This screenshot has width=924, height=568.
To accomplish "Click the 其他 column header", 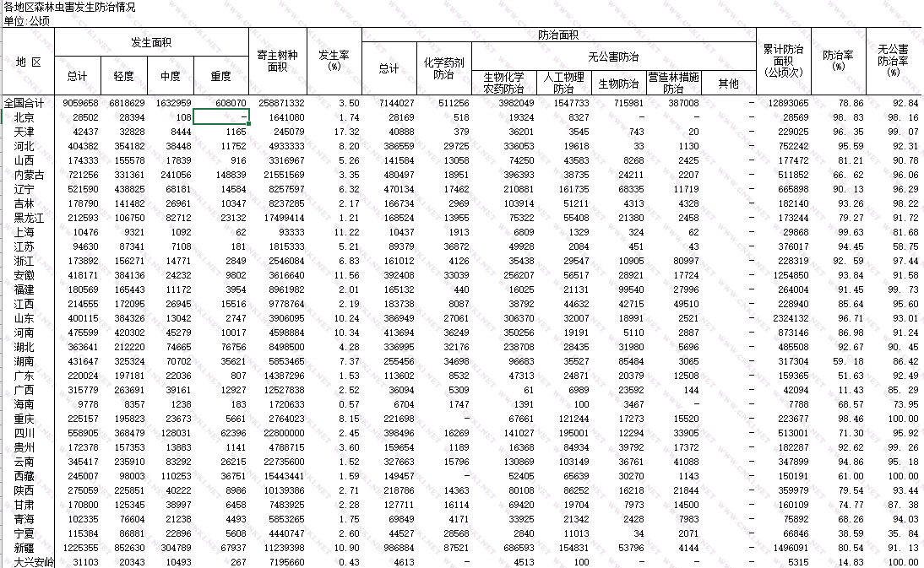I will click(x=728, y=83).
